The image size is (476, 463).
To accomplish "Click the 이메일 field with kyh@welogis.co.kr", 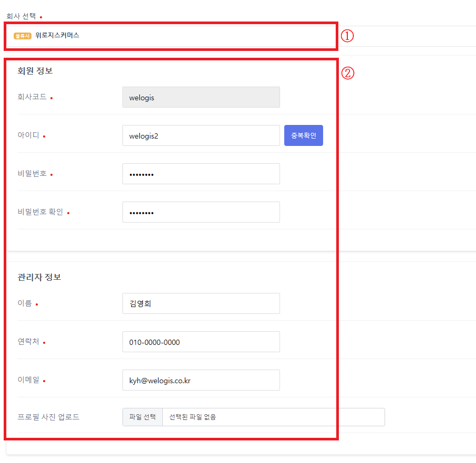I will 201,381.
